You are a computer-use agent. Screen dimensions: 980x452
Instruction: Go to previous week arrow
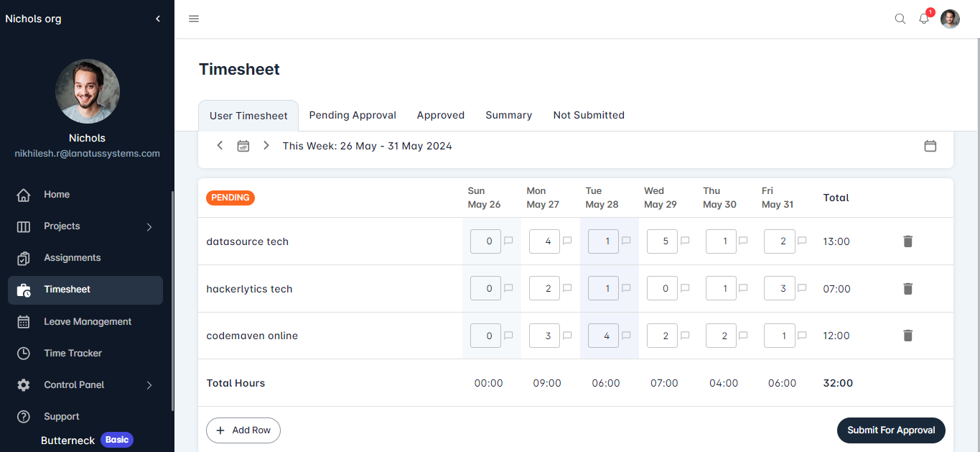[x=220, y=146]
